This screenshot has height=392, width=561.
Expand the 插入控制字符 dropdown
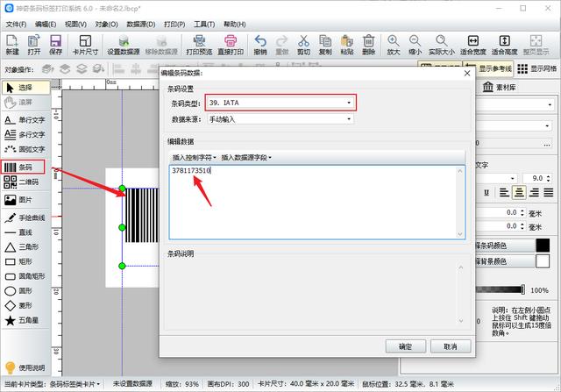(194, 157)
